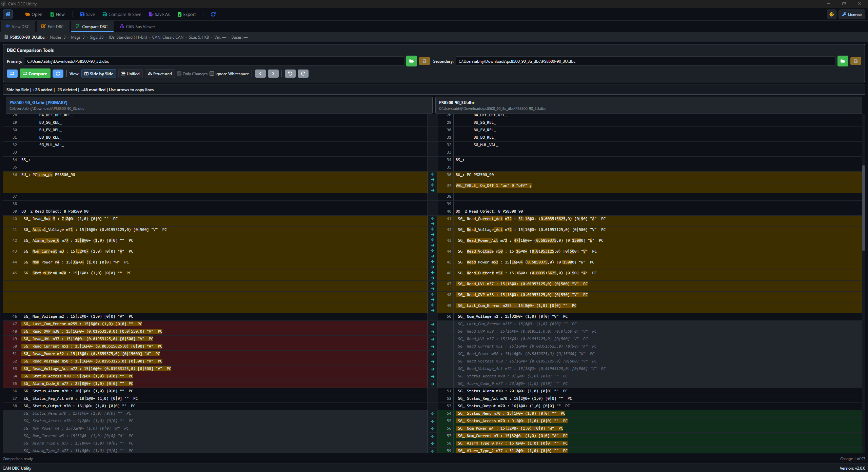Save Secondary file with amber disk icon
Viewport: 868px width, 472px height.
pyautogui.click(x=855, y=61)
